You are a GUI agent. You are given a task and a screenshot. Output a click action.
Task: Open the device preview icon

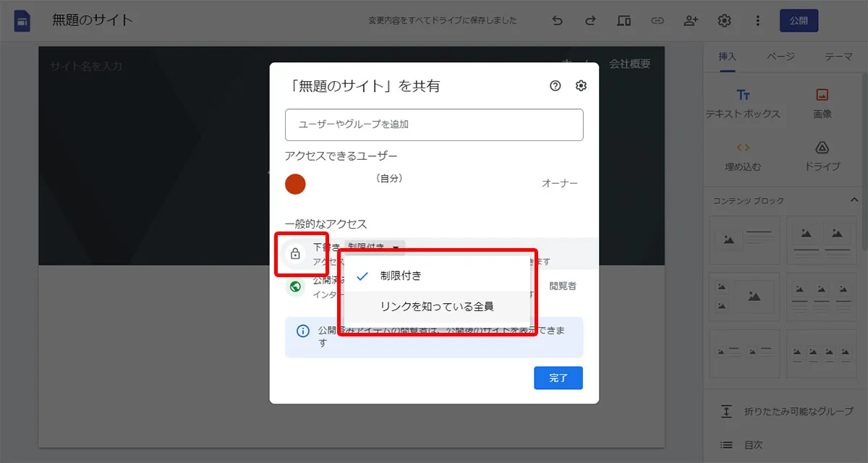coord(624,20)
